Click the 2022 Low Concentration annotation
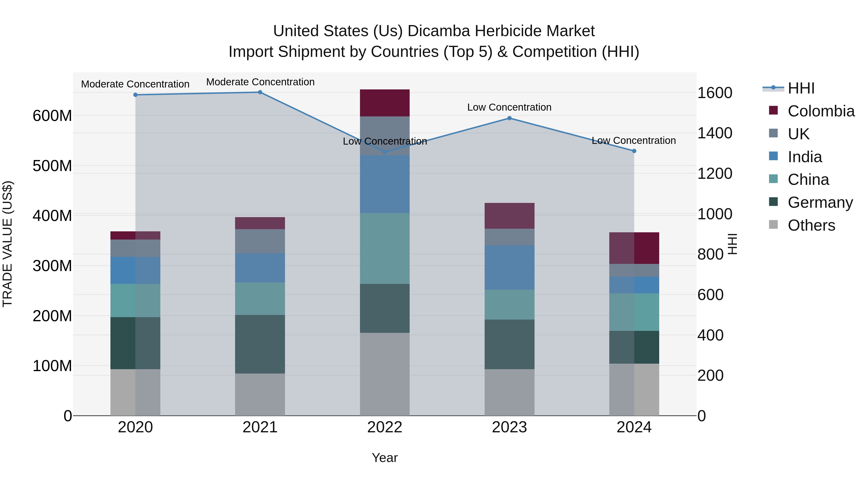The image size is (868, 488). coord(385,141)
